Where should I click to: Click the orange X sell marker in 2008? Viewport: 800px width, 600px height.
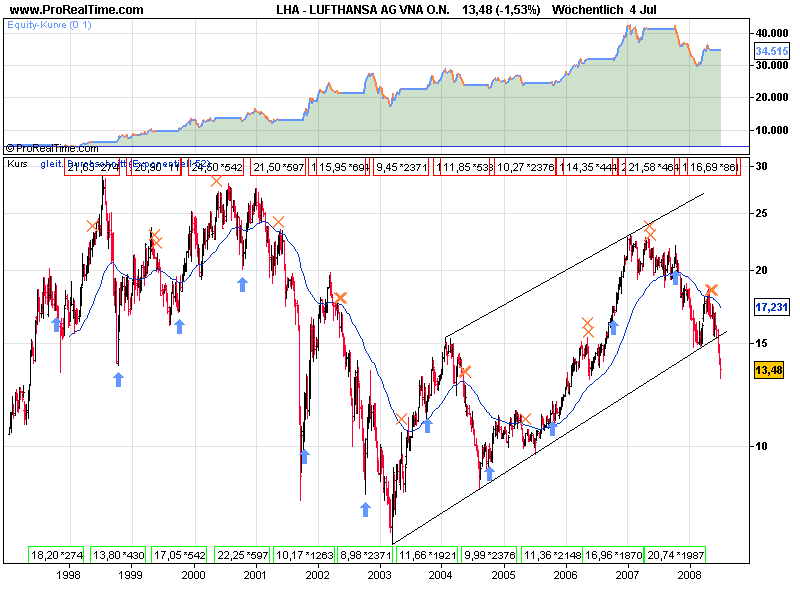[712, 291]
